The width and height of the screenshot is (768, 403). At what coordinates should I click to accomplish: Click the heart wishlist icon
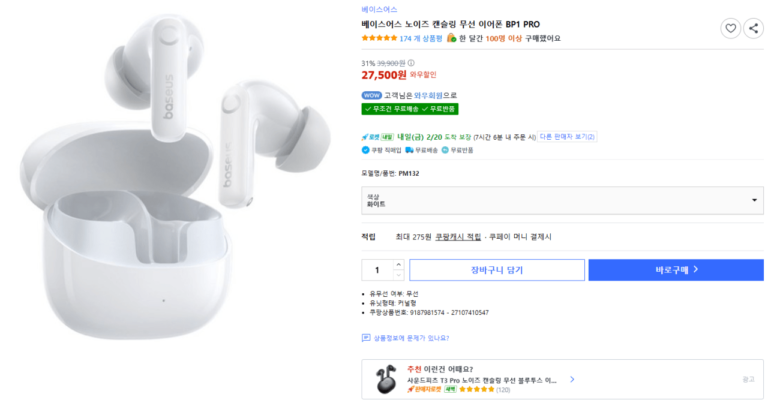coord(731,28)
